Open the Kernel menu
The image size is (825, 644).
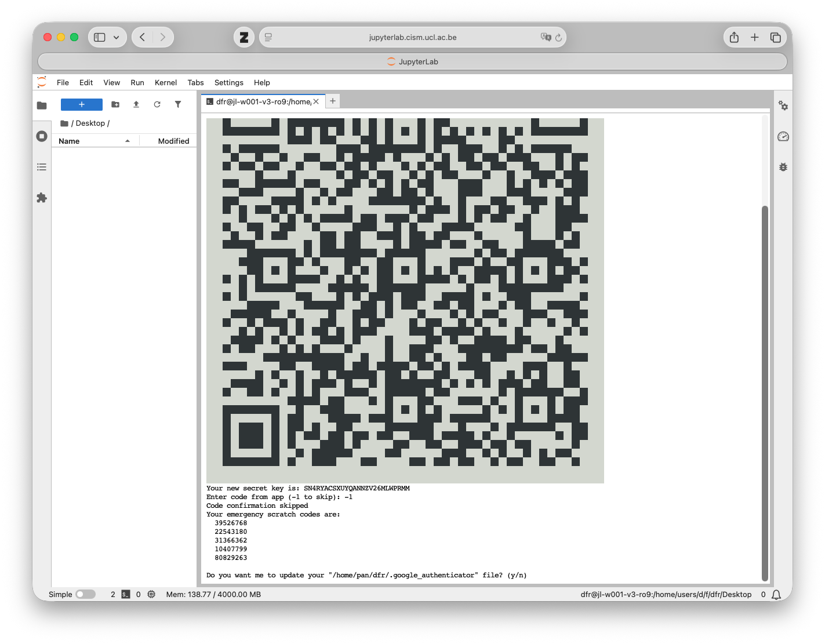tap(166, 82)
